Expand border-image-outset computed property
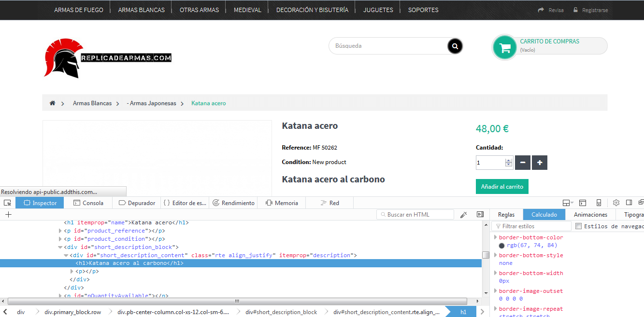644x317 pixels. [x=495, y=291]
